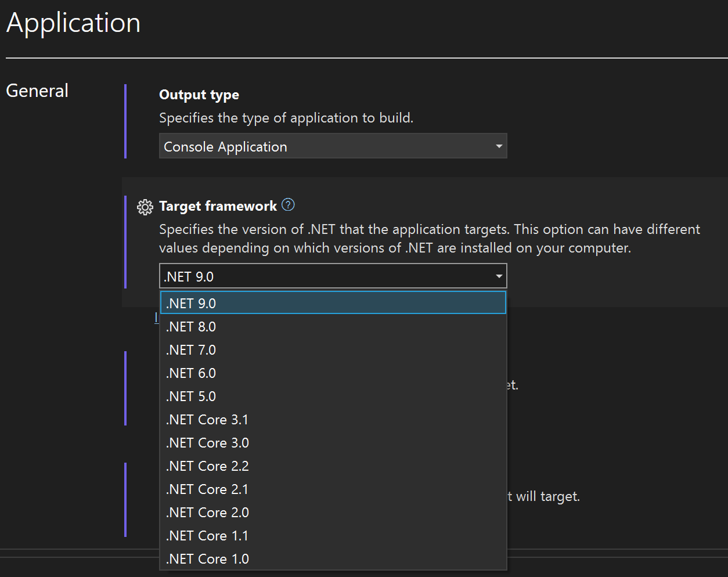Screen dimensions: 728x577
Task: Choose .NET Core 2.1 framework
Action: click(333, 489)
